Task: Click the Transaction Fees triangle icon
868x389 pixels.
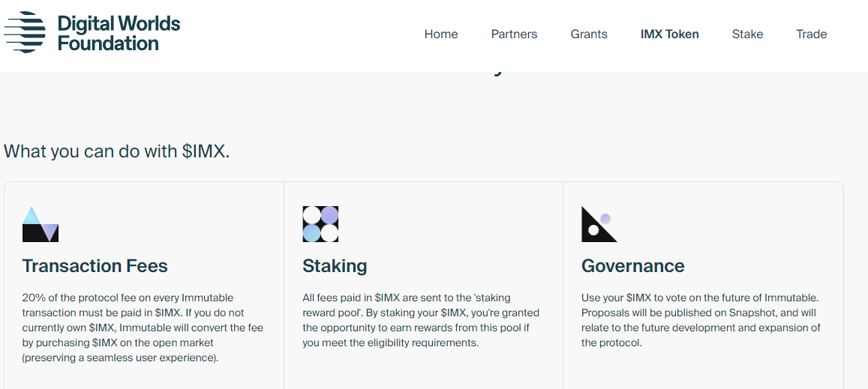Action: coord(41,224)
